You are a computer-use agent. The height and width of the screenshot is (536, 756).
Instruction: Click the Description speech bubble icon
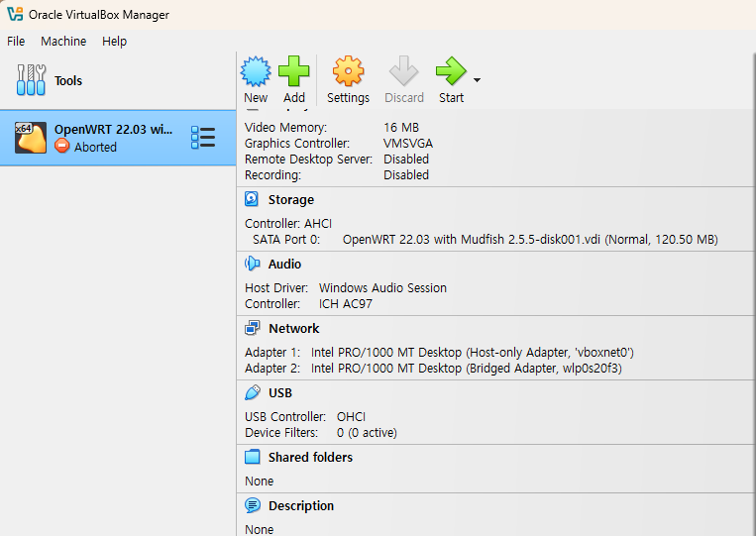pos(252,505)
